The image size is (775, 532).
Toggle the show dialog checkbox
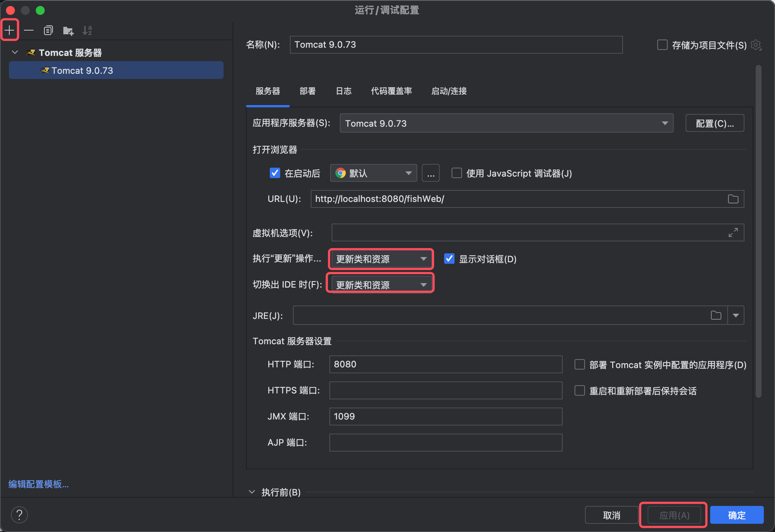click(449, 259)
